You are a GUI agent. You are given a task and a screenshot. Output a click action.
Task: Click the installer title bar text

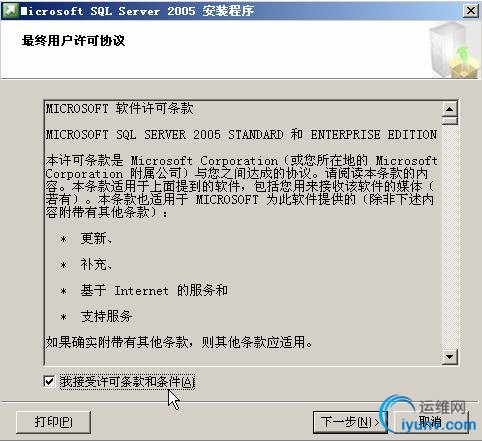(137, 11)
